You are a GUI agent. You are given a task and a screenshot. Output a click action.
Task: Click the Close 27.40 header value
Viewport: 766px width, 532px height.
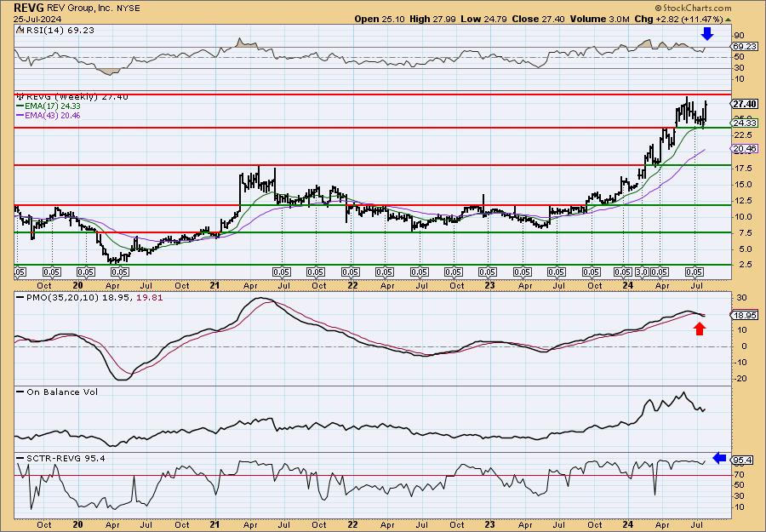tap(538, 19)
